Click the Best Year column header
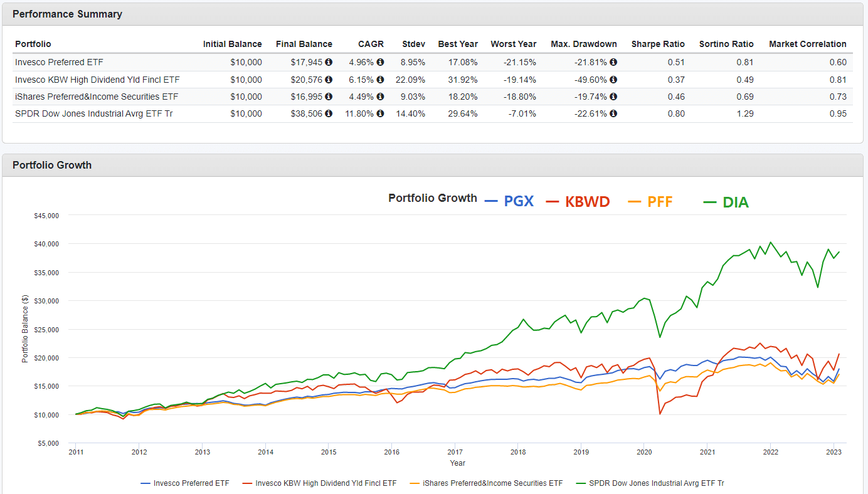Image resolution: width=868 pixels, height=494 pixels. (458, 44)
